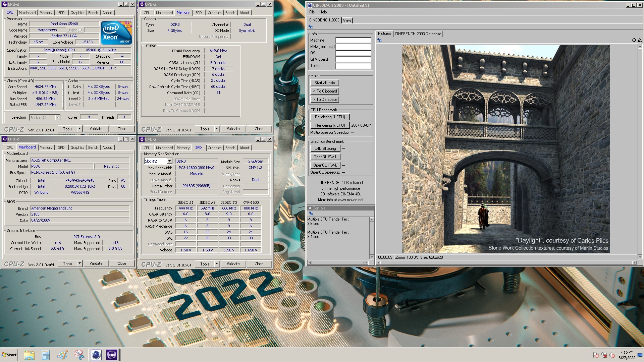This screenshot has width=644, height=362.
Task: Open the Graphics tab in the CPU-Z Memory window
Action: tap(215, 13)
